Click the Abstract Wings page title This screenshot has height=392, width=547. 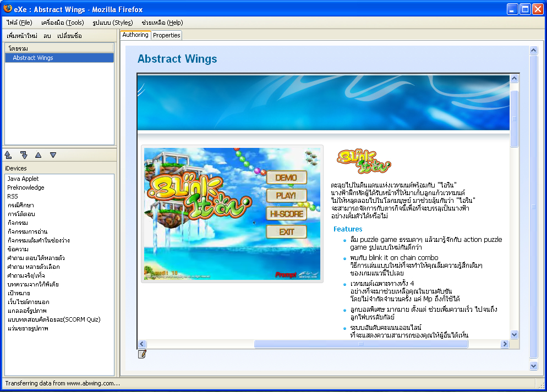tap(177, 58)
